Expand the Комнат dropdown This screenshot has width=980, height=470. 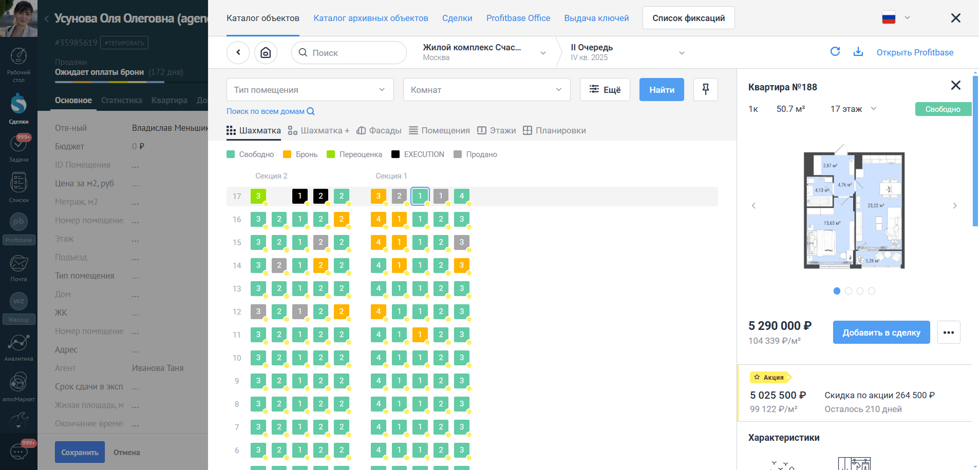[x=487, y=90]
